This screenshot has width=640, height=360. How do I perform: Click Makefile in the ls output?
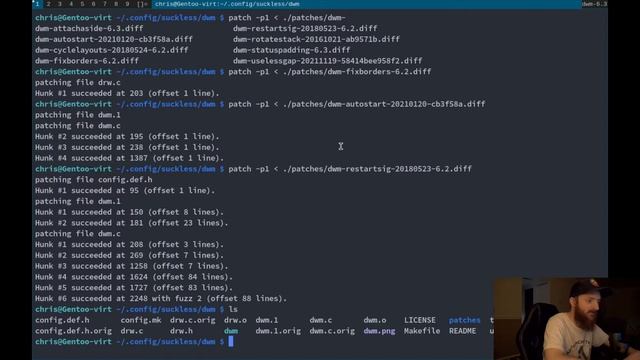tap(422, 331)
